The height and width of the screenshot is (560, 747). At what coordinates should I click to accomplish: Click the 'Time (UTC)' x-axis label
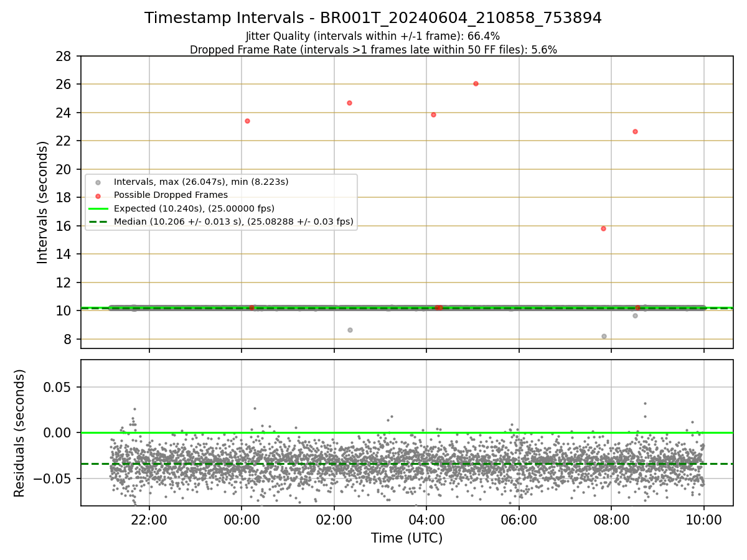pos(406,538)
